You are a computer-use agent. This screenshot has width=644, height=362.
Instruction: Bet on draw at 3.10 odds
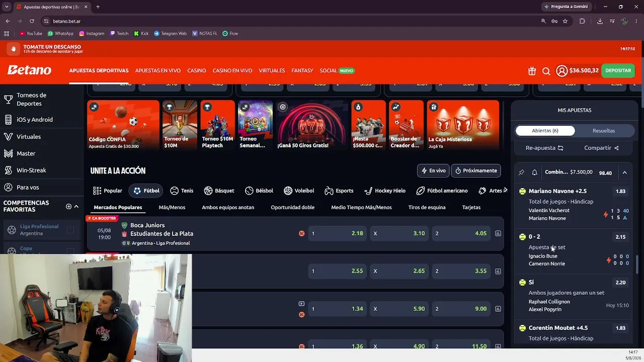pos(399,233)
